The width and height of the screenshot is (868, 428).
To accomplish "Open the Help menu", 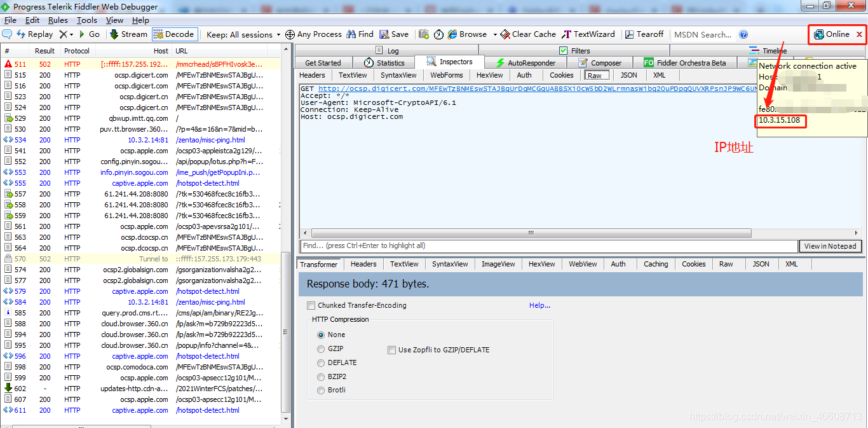I will click(140, 20).
